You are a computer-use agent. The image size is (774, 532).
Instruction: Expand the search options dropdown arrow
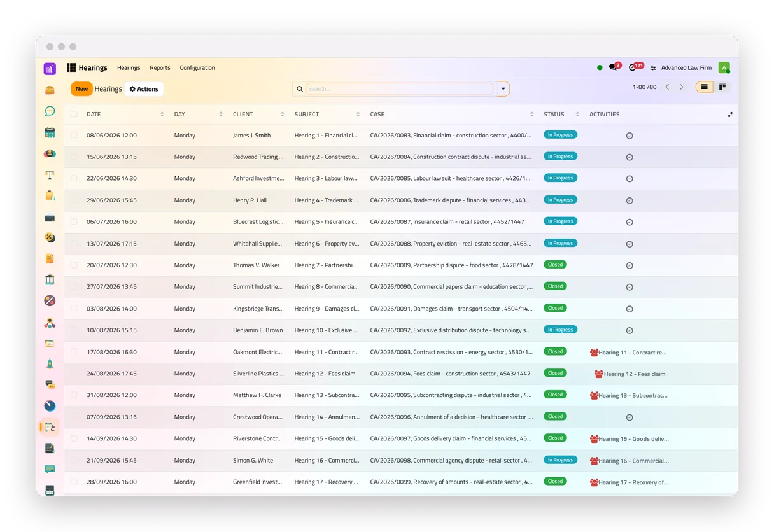tap(503, 89)
